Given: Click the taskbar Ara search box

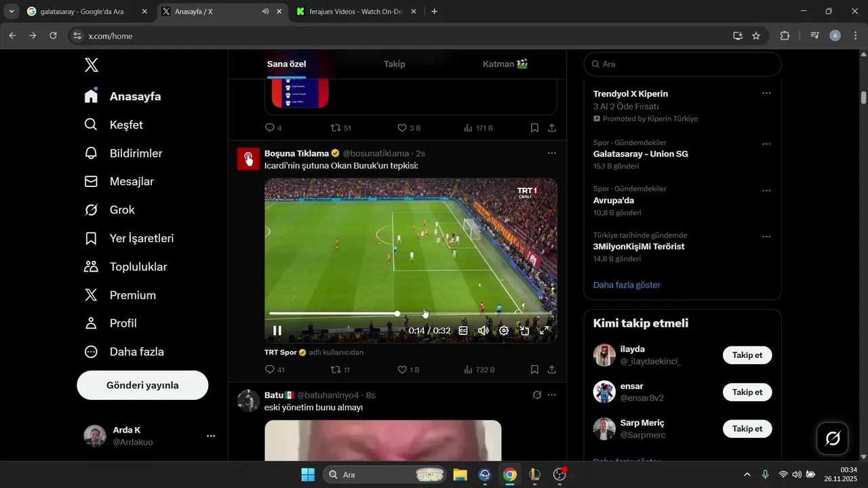Looking at the screenshot, I should click(x=384, y=474).
